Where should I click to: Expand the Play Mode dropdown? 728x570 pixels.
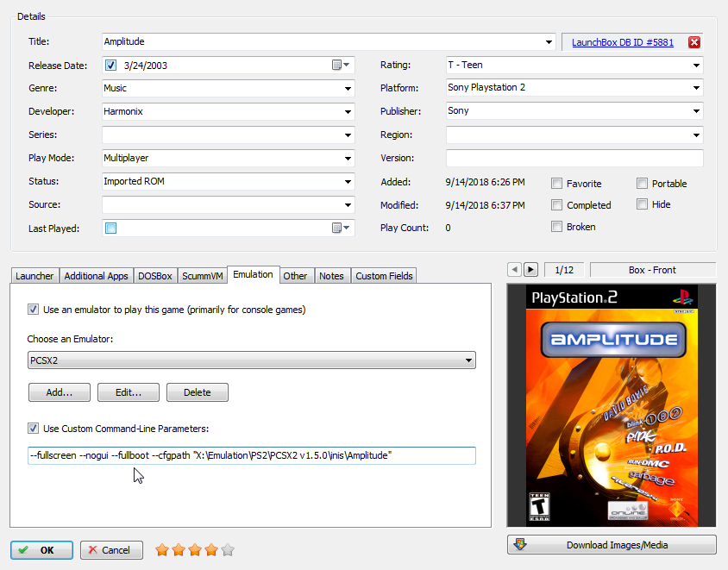348,159
